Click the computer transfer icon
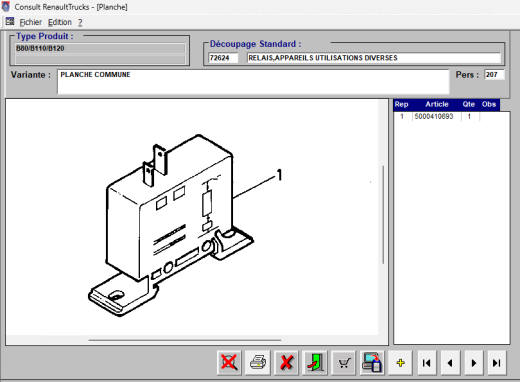This screenshot has width=520, height=382. tap(372, 363)
